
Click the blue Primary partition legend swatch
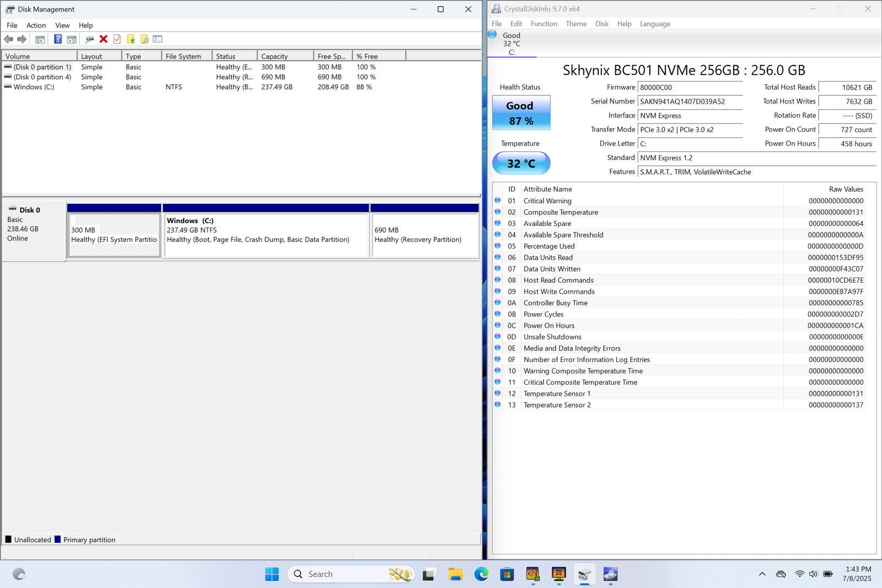click(x=57, y=540)
